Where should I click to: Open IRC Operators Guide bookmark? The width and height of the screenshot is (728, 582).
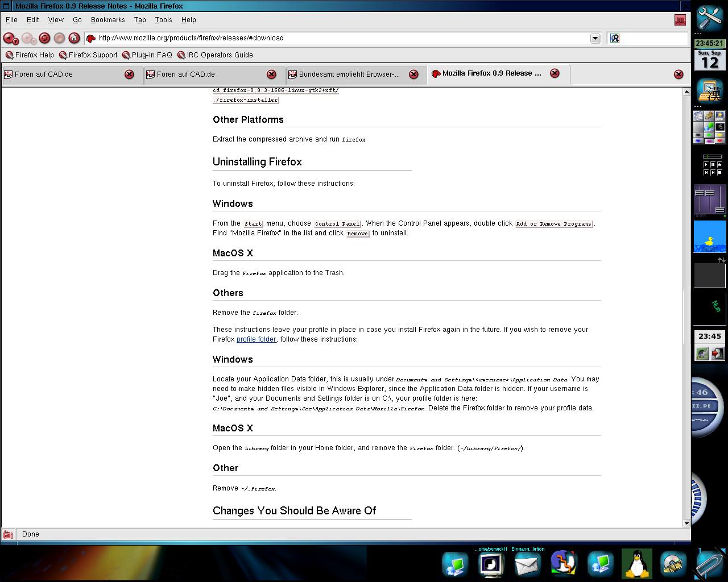[x=215, y=55]
